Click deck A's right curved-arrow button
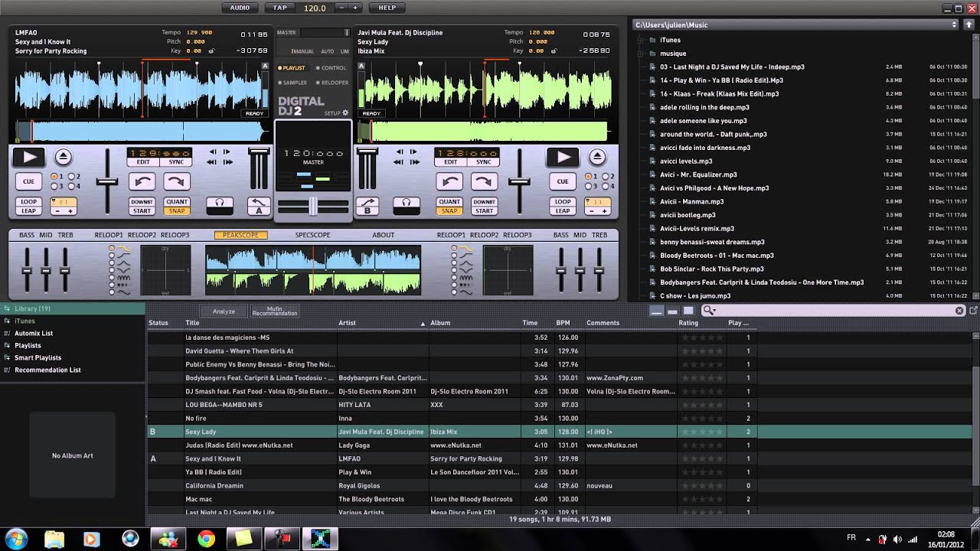Image resolution: width=980 pixels, height=551 pixels. [x=177, y=181]
